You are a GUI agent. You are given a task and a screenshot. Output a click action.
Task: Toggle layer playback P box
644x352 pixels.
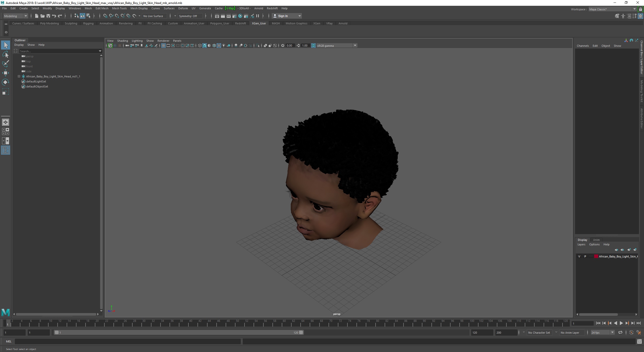[585, 256]
